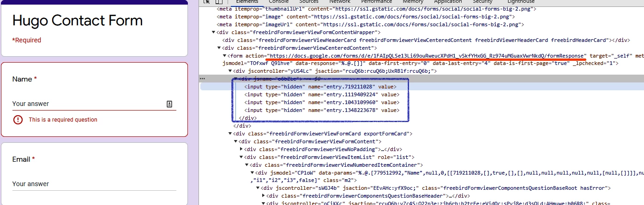Select the hidden input entry.1043109960 line
Screen dimensions: 644x205
click(322, 102)
